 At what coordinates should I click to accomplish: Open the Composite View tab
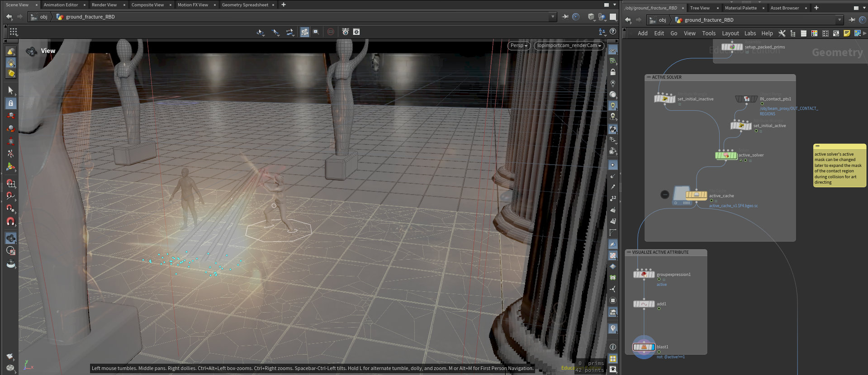pyautogui.click(x=147, y=5)
